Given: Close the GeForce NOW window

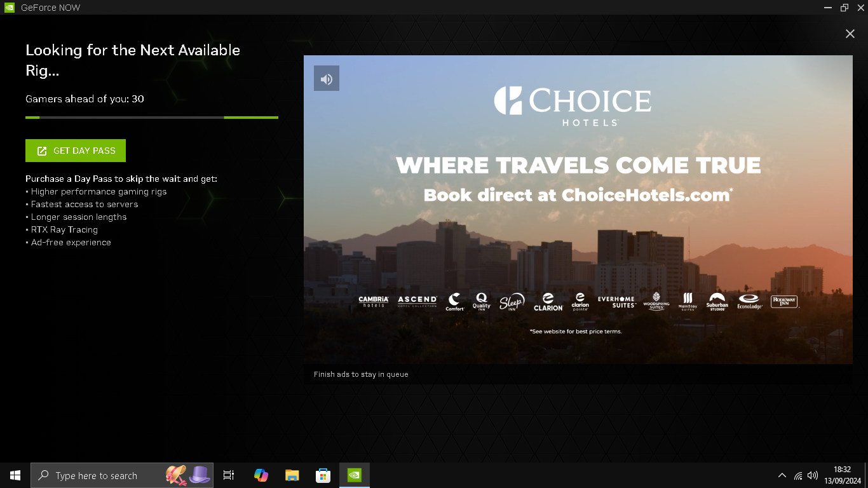Looking at the screenshot, I should point(860,8).
